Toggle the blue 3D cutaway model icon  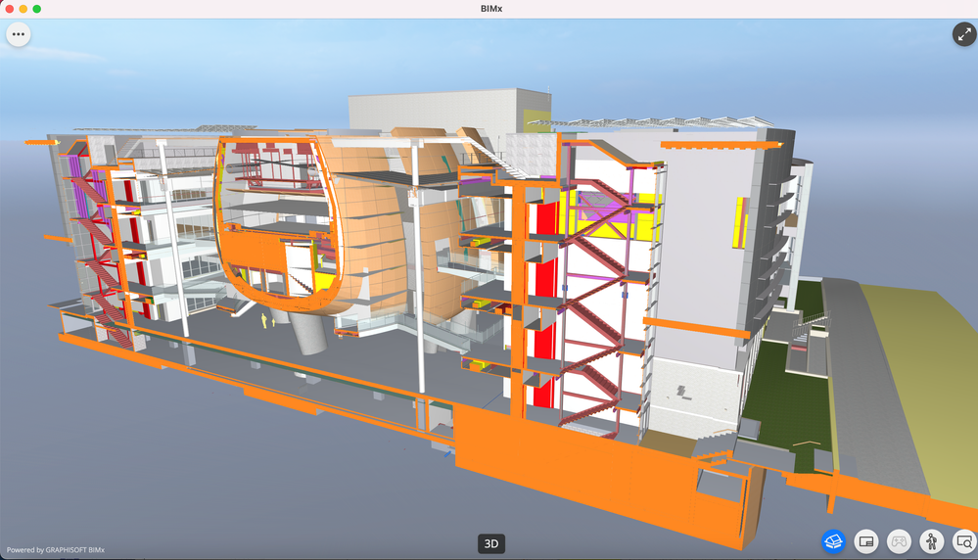click(833, 541)
